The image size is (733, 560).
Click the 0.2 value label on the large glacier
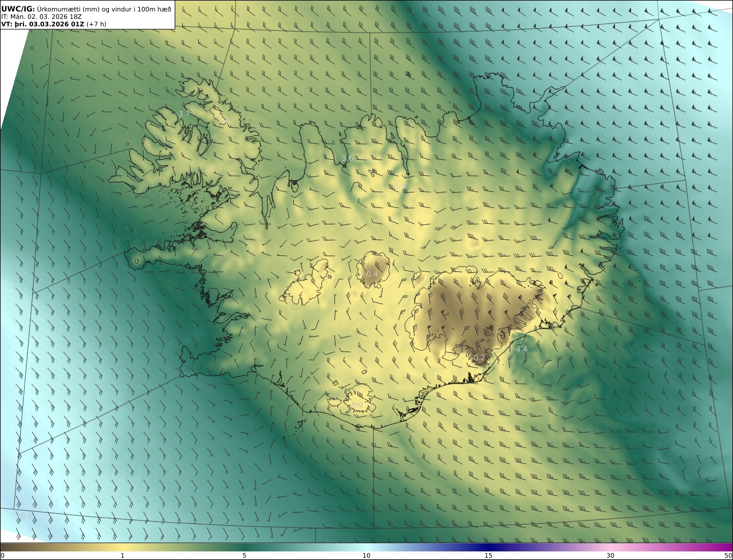(479, 358)
